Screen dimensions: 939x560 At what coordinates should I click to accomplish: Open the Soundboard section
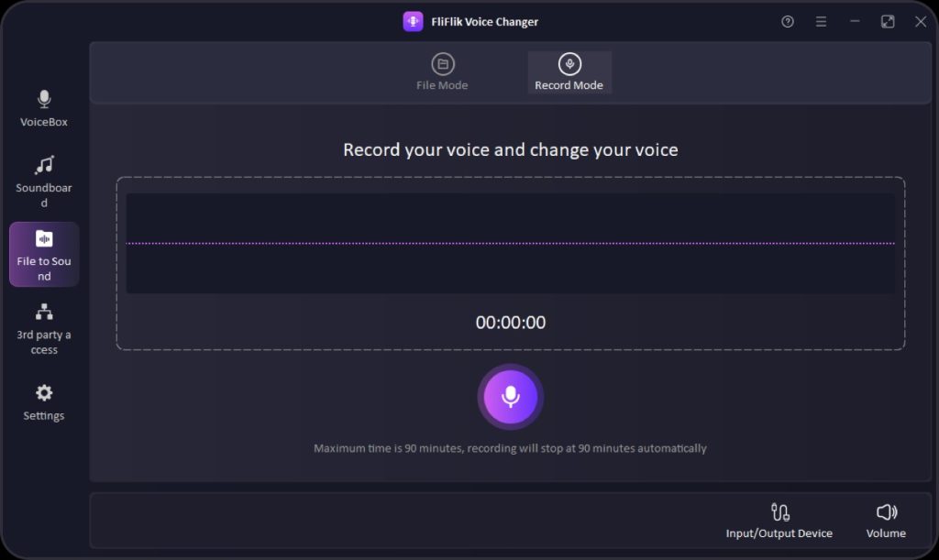pos(44,181)
